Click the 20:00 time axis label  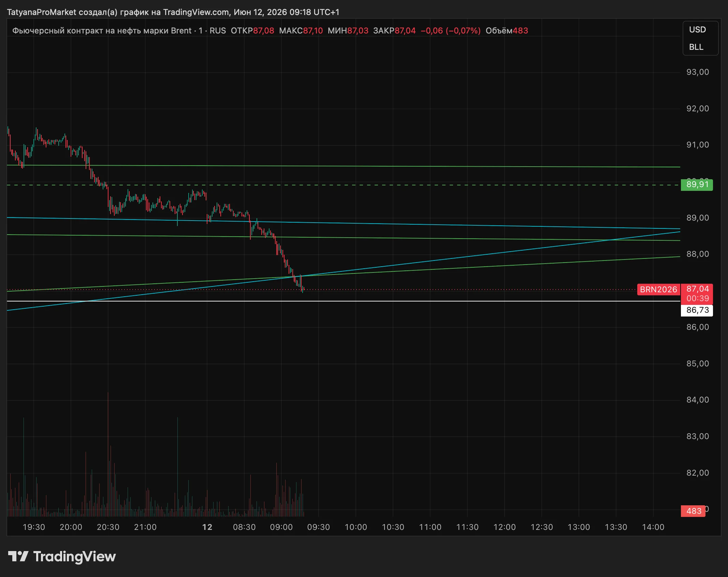(x=71, y=527)
